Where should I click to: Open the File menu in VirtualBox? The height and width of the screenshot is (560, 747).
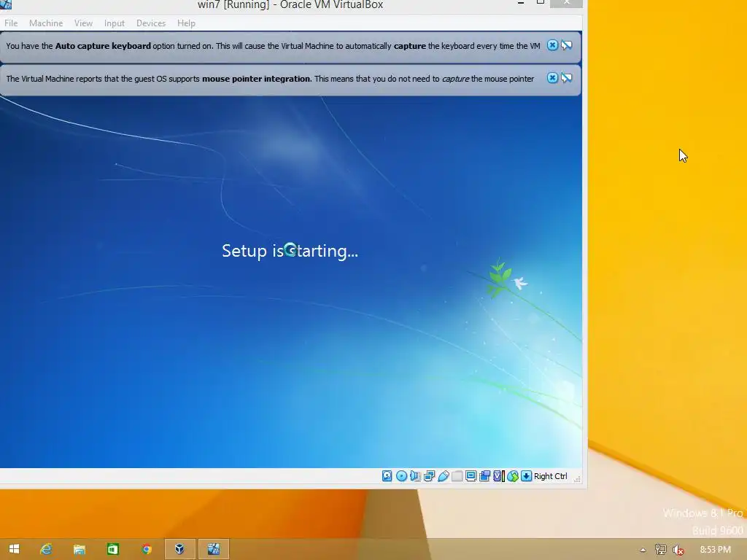tap(11, 23)
